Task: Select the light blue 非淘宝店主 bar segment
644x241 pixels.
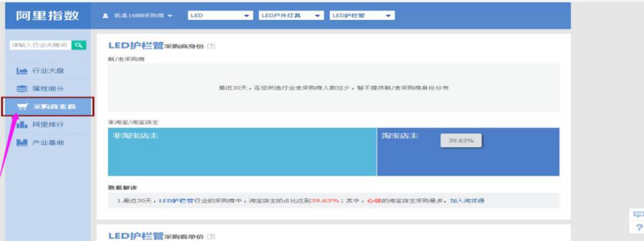Action: click(x=242, y=152)
